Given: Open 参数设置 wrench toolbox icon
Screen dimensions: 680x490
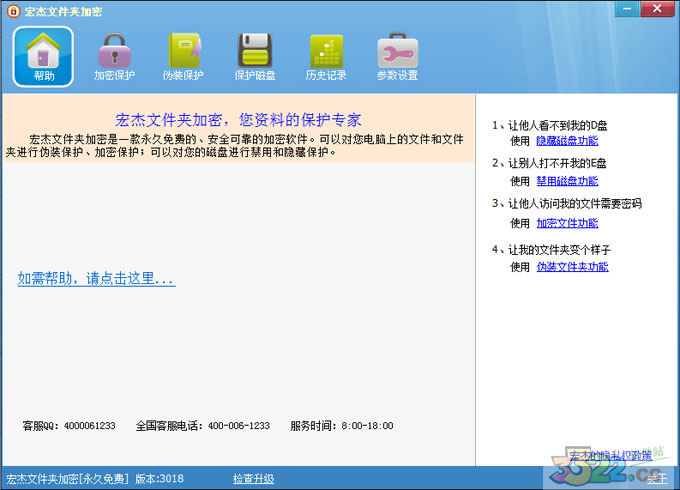Looking at the screenshot, I should [x=397, y=57].
